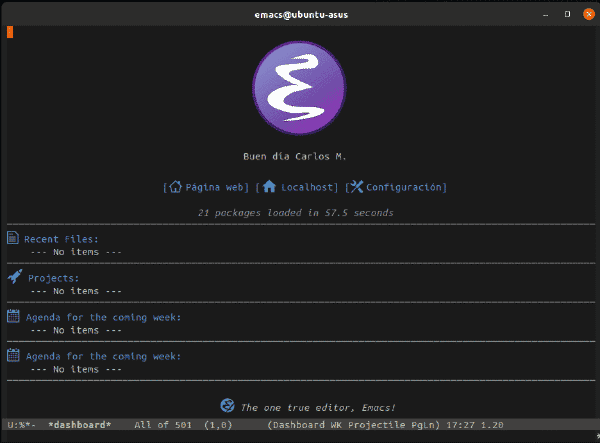
Task: Select the first Agenda for the coming week heading
Action: pyautogui.click(x=103, y=318)
